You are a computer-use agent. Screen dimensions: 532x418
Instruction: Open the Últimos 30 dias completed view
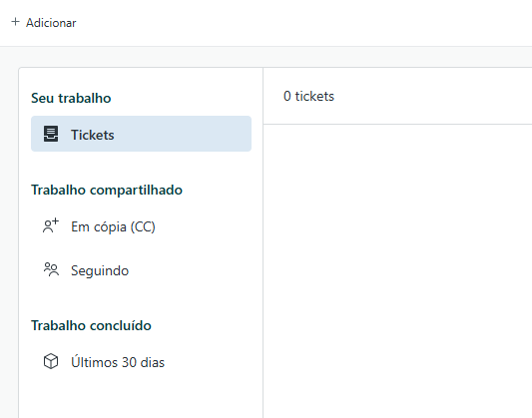141,362
